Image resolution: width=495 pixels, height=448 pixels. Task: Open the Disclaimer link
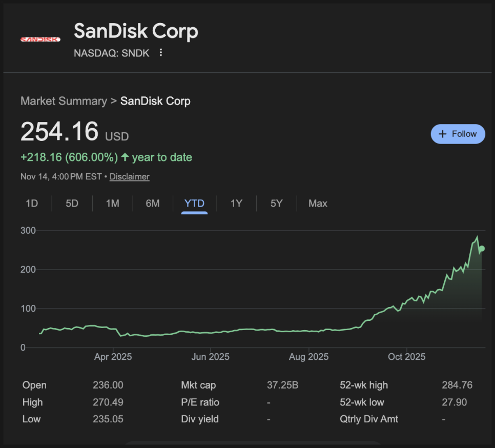pyautogui.click(x=129, y=177)
